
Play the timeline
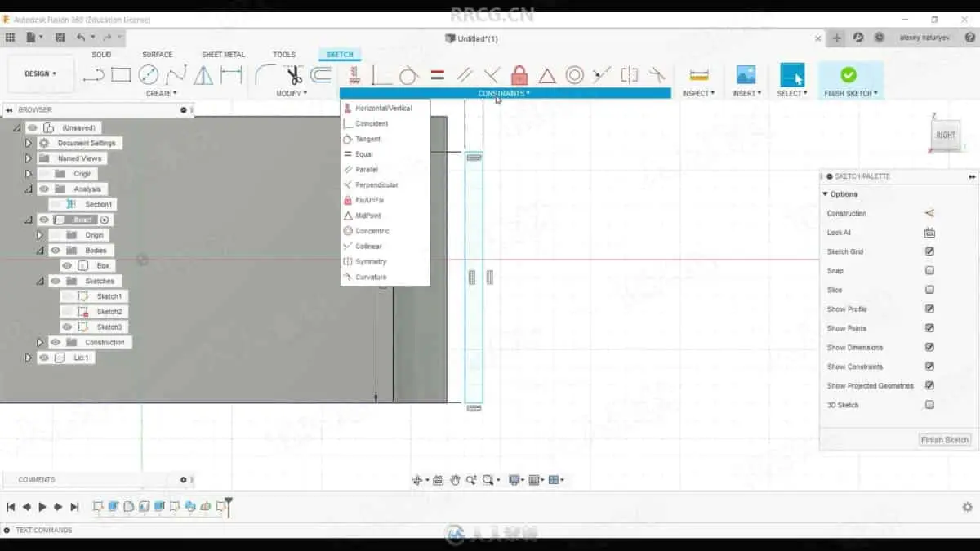(x=42, y=507)
